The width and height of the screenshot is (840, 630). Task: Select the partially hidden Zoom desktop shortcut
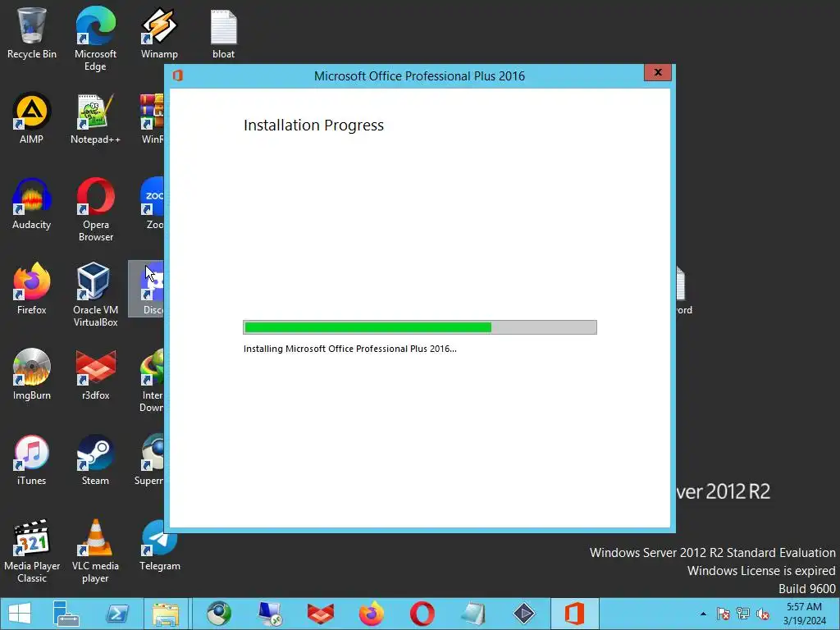[153, 203]
